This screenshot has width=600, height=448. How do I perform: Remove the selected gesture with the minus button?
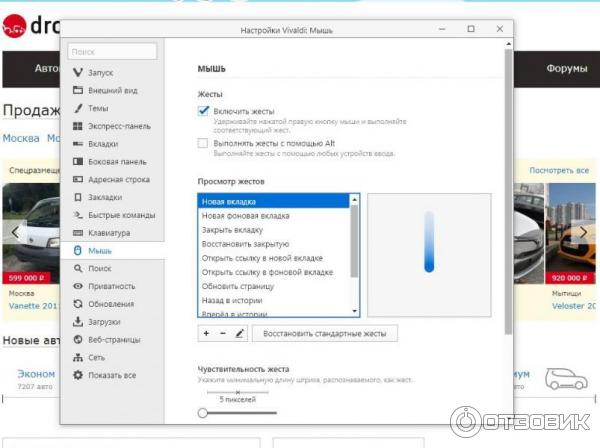pos(223,333)
